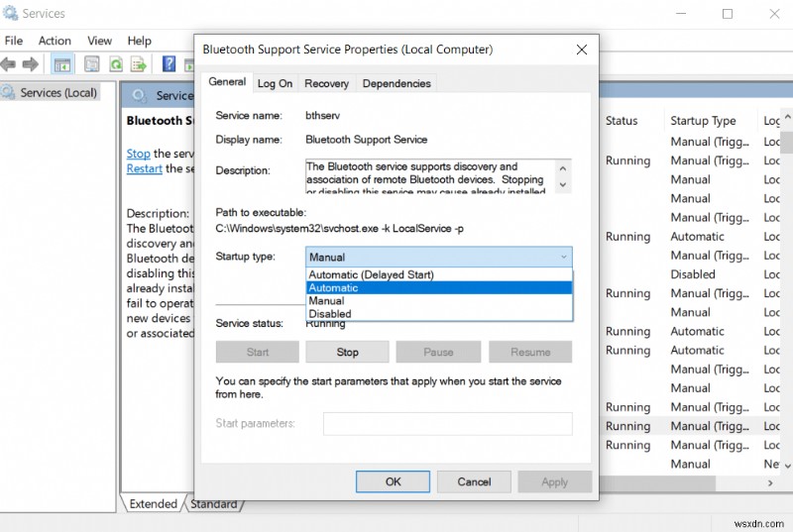Viewport: 793px width, 532px height.
Task: Toggle Show/Hide Console Tree toolbar icon
Action: pyautogui.click(x=62, y=64)
